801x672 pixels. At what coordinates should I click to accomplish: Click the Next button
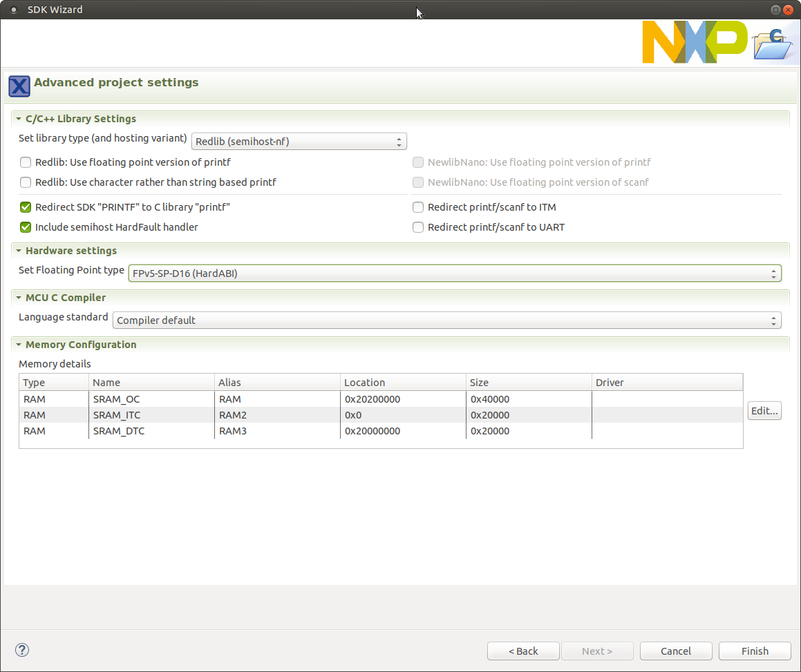click(597, 651)
